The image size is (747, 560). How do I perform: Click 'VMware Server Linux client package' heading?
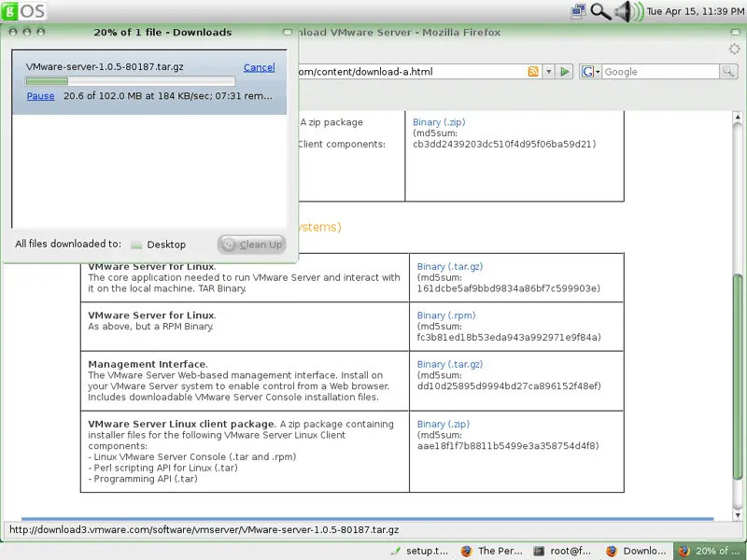(x=181, y=424)
